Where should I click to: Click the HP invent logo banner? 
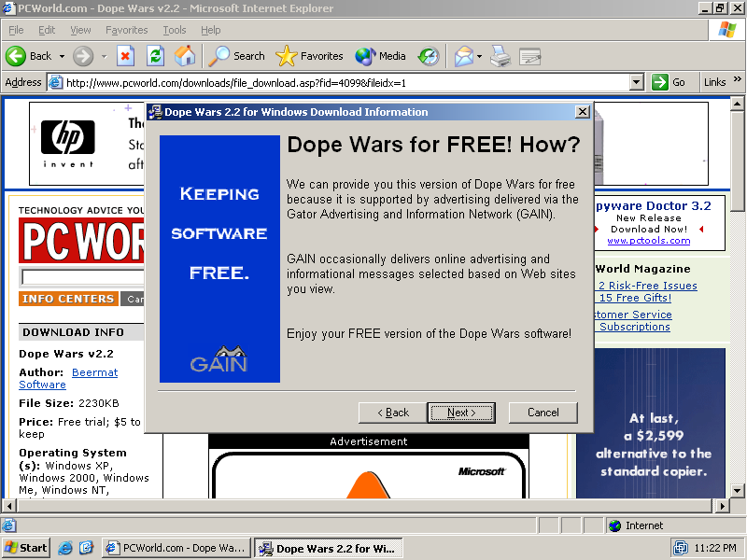point(67,144)
